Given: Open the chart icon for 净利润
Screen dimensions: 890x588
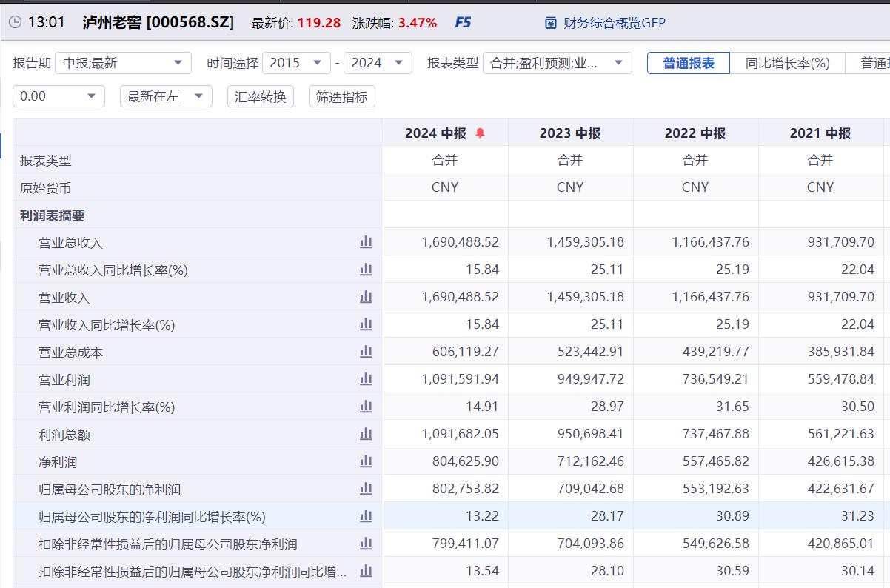Looking at the screenshot, I should click(366, 461).
